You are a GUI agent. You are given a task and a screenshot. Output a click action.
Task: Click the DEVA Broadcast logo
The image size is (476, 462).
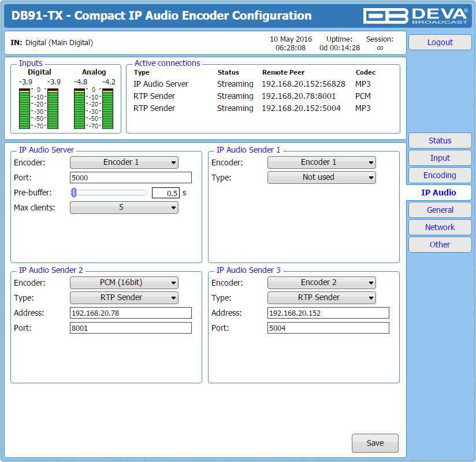pos(415,16)
